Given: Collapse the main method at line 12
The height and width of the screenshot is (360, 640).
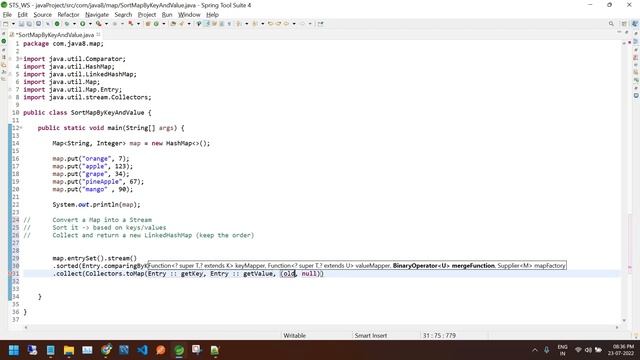Looking at the screenshot, I should tap(21, 128).
